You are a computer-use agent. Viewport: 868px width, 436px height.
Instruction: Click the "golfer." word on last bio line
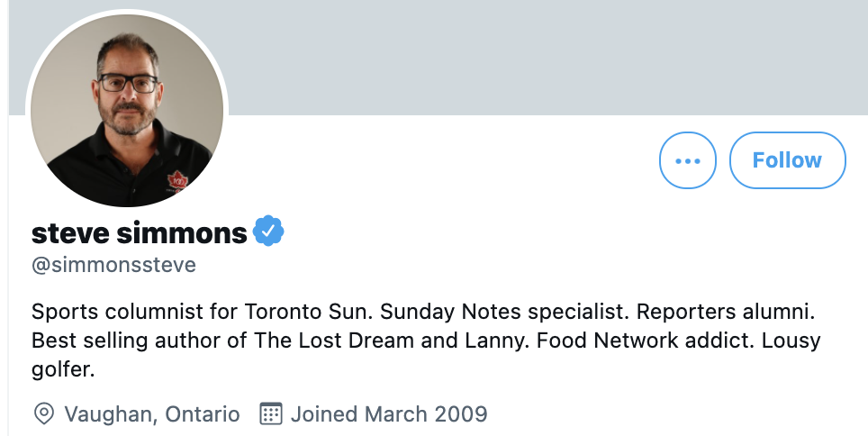[63, 370]
